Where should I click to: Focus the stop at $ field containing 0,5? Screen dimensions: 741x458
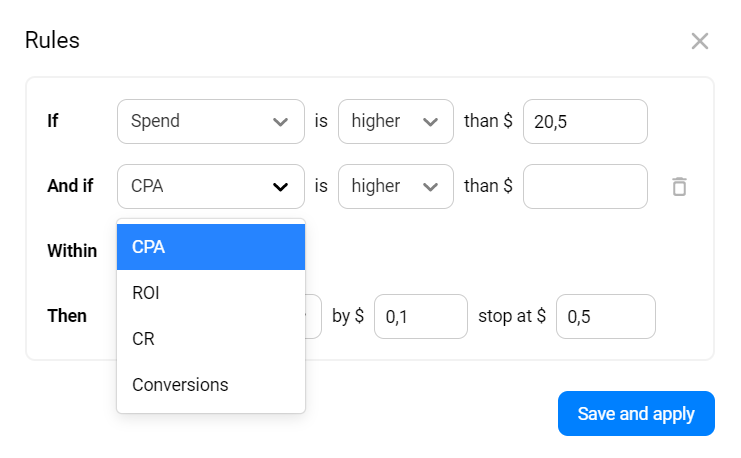coord(605,316)
